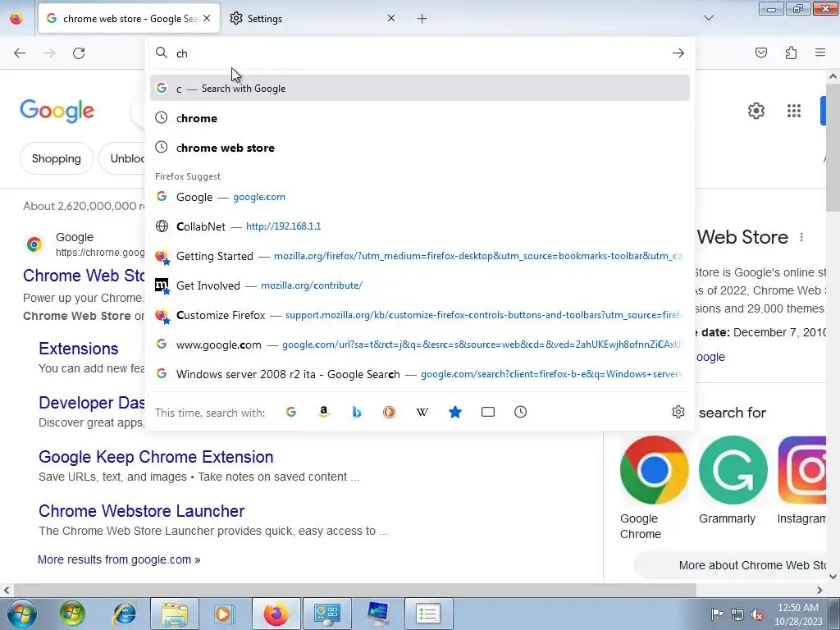
Task: Click Google Chrome thumbnail
Action: pyautogui.click(x=654, y=470)
